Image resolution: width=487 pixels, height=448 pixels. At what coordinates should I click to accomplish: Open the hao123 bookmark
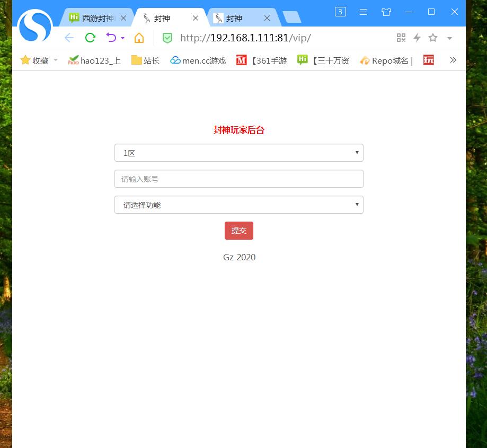[95, 60]
